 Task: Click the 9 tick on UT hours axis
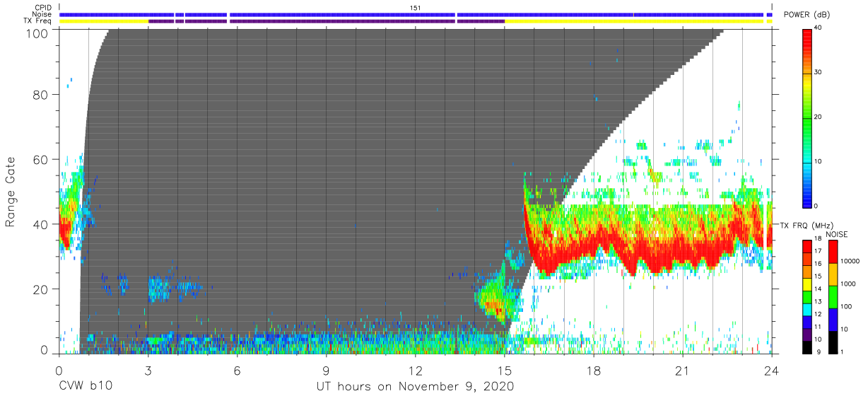tap(326, 370)
